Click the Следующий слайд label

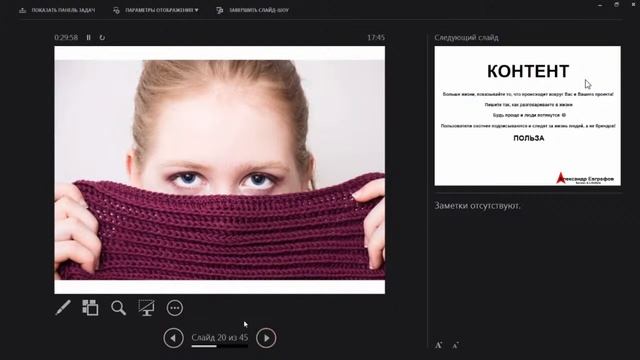(466, 38)
